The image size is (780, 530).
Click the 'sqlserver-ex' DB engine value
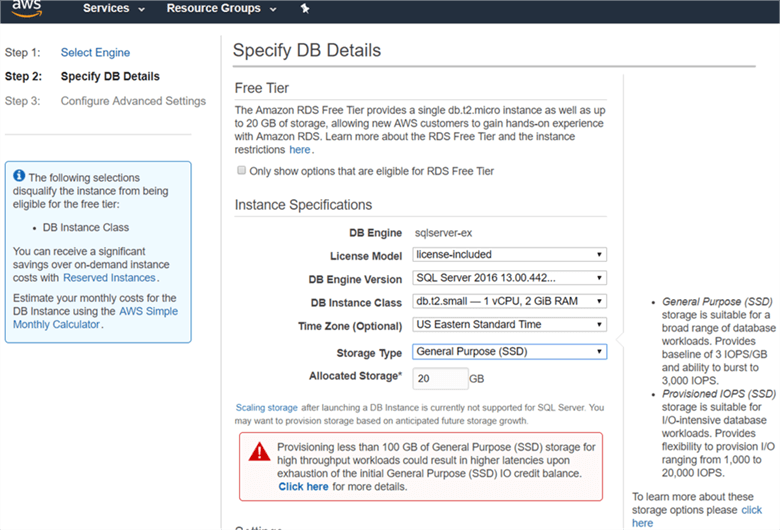pos(443,233)
